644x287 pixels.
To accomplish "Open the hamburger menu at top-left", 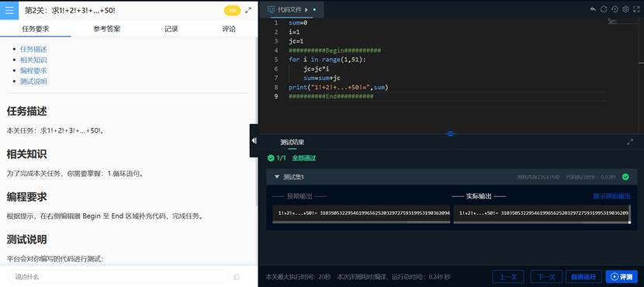I will 9,10.
